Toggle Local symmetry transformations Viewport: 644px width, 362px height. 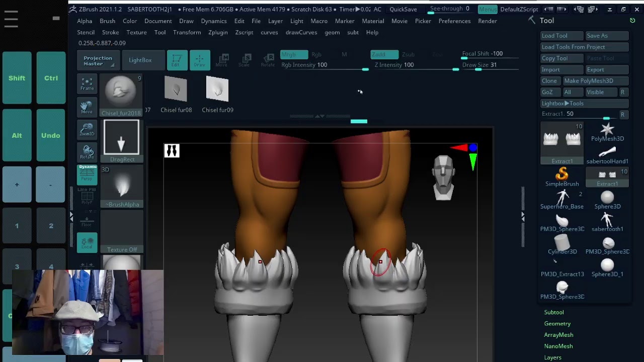pyautogui.click(x=87, y=242)
